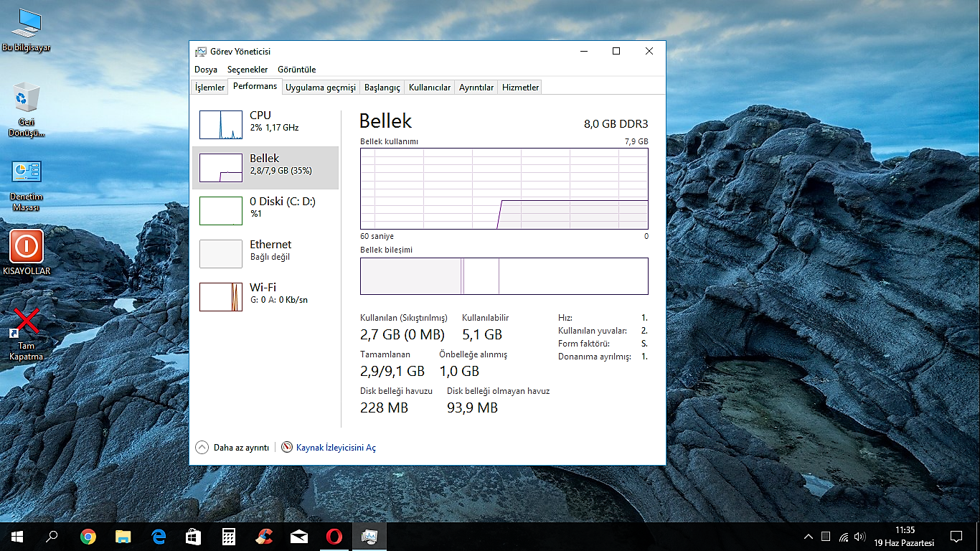980x551 pixels.
Task: Switch to the İşlemler tab
Action: pyautogui.click(x=210, y=88)
